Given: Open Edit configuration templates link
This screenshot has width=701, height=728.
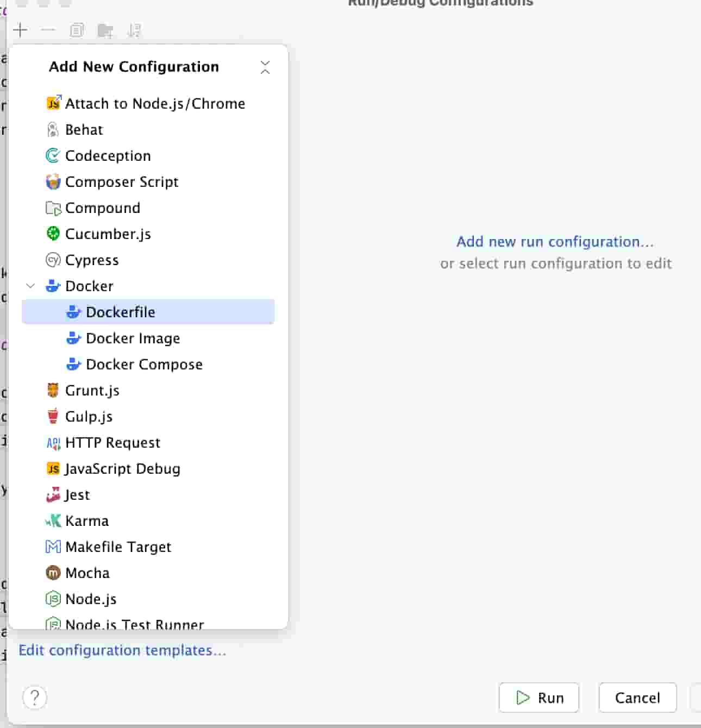Looking at the screenshot, I should (x=122, y=650).
